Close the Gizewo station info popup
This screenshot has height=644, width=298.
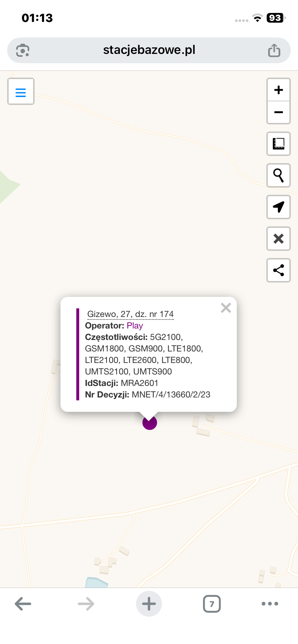click(226, 308)
